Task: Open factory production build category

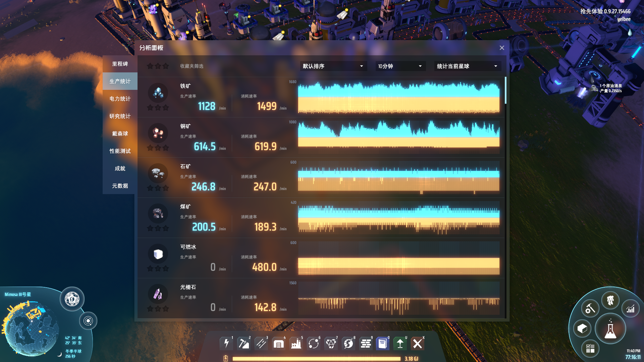Action: click(296, 344)
